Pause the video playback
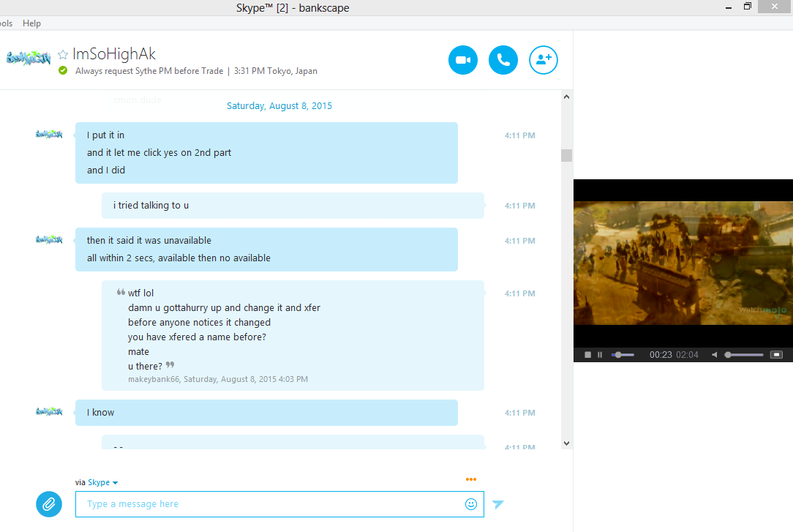The width and height of the screenshot is (793, 532). pyautogui.click(x=600, y=355)
